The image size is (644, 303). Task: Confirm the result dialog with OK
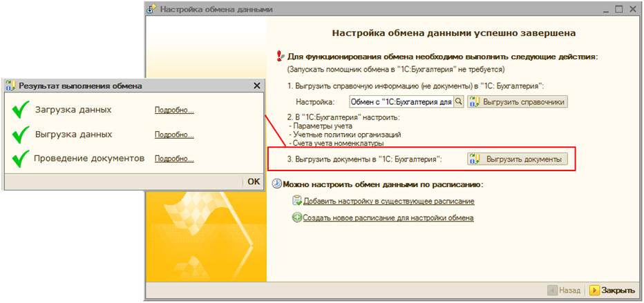[x=254, y=182]
